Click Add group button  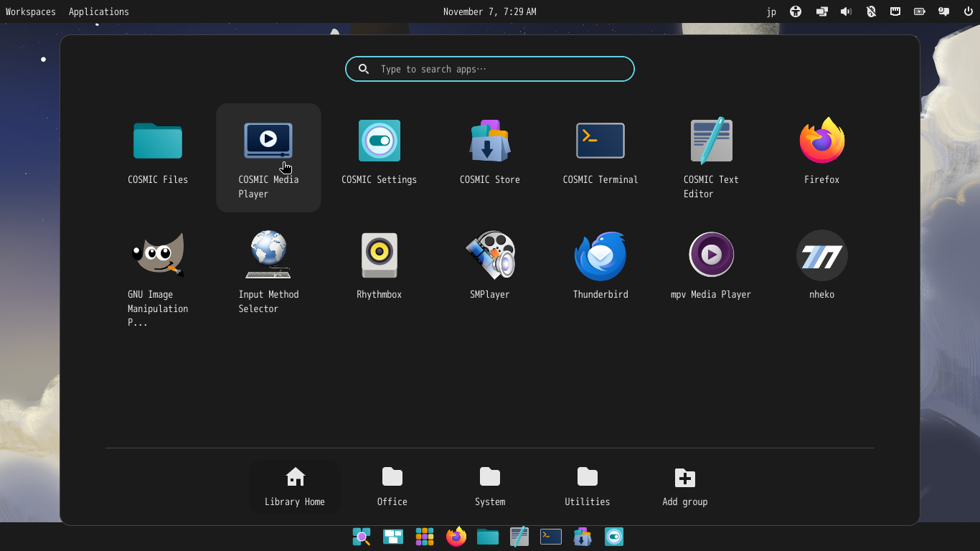pos(684,486)
